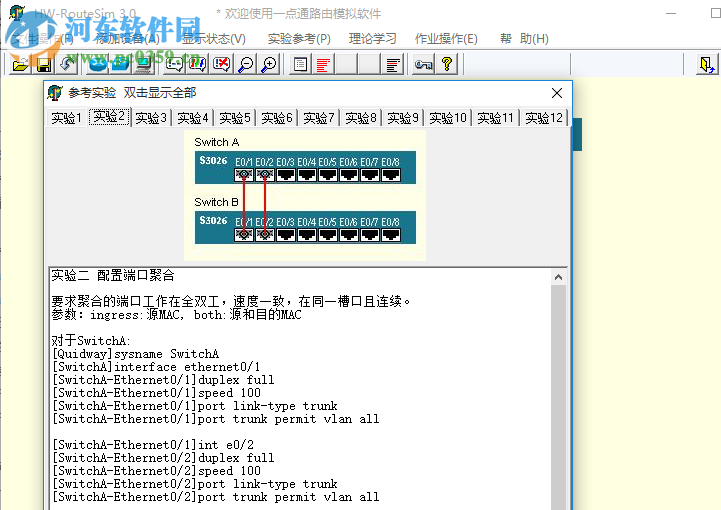Click Switch A port E0/1
This screenshot has width=721, height=510.
(244, 175)
